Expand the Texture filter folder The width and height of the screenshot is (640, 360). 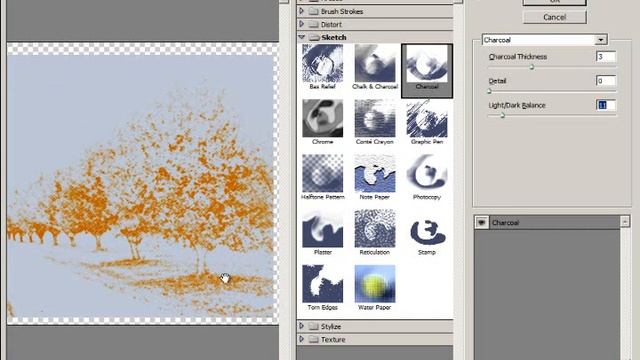(302, 339)
